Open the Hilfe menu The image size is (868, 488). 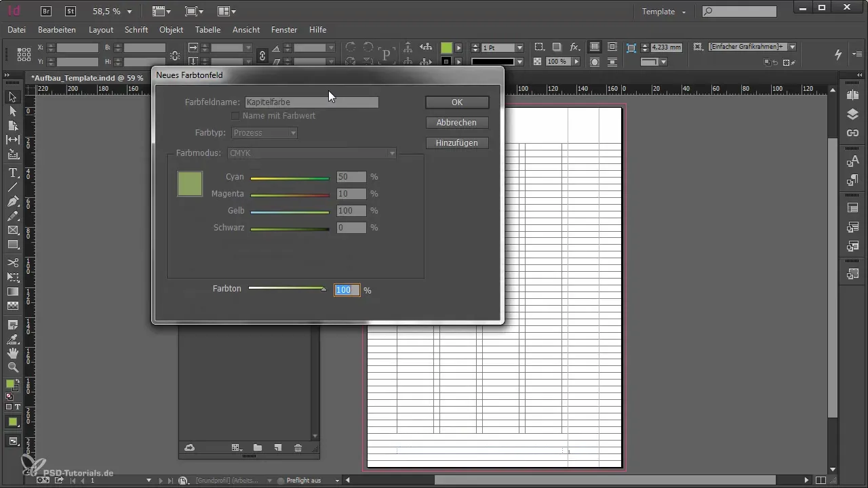coord(317,30)
